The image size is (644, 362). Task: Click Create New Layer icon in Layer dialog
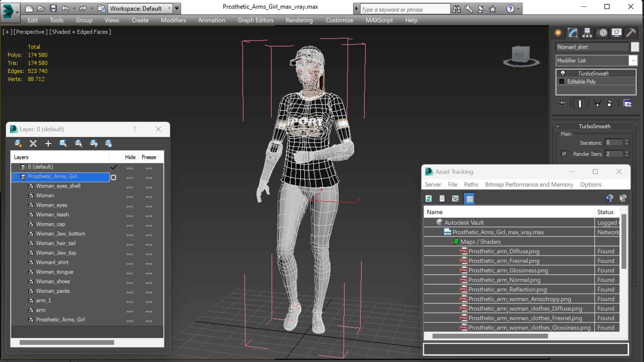coord(18,143)
